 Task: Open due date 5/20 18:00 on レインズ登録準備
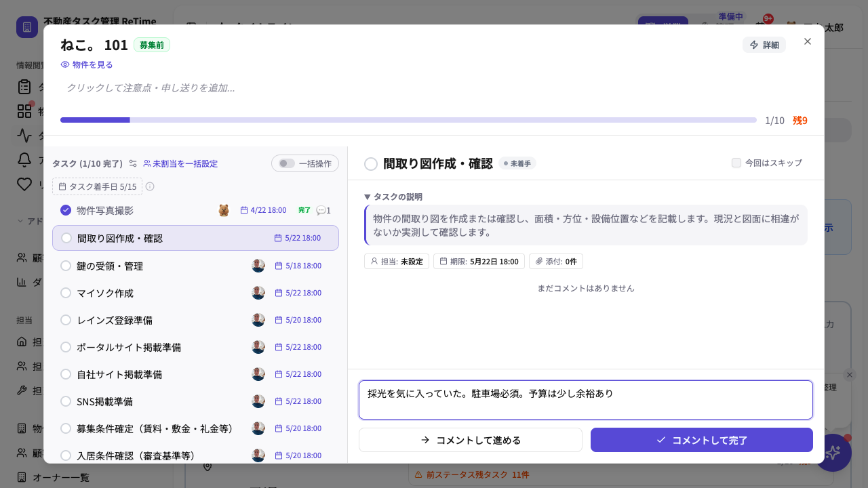coord(298,320)
